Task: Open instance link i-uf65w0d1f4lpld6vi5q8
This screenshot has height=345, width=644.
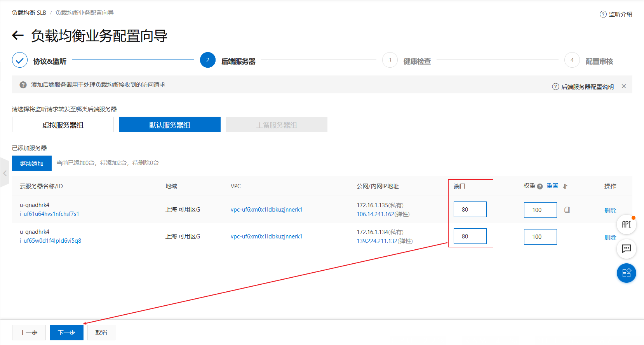Action: (x=50, y=241)
